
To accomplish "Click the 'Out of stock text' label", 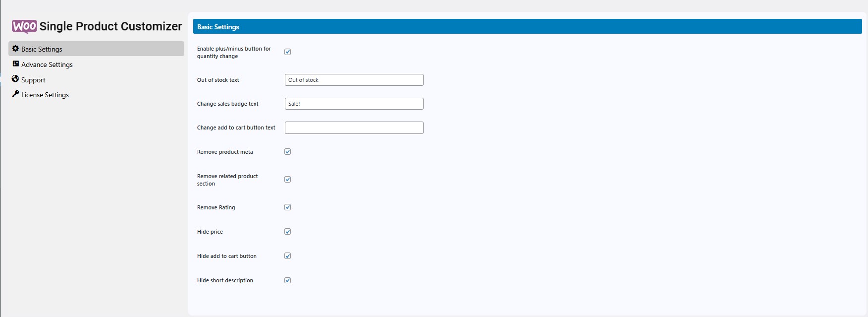I will click(218, 80).
